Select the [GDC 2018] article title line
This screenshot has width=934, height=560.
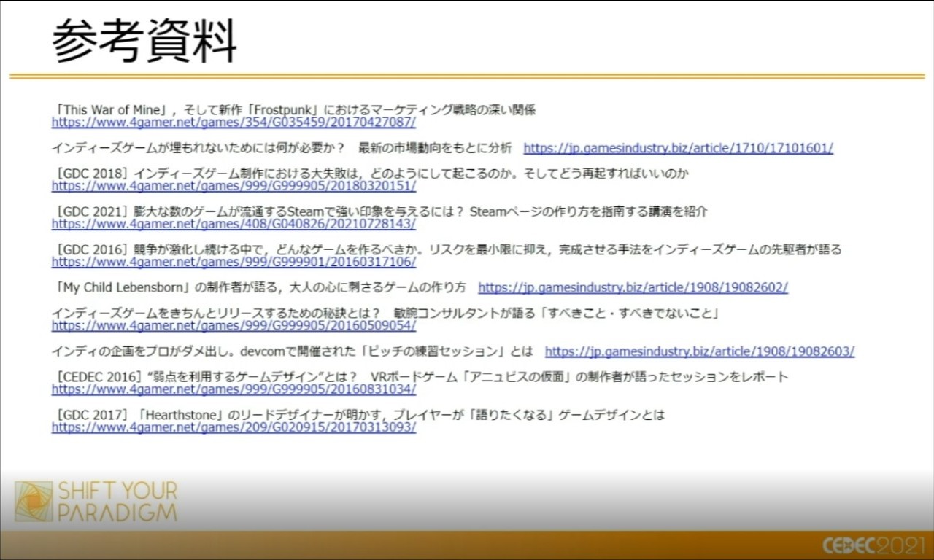371,174
